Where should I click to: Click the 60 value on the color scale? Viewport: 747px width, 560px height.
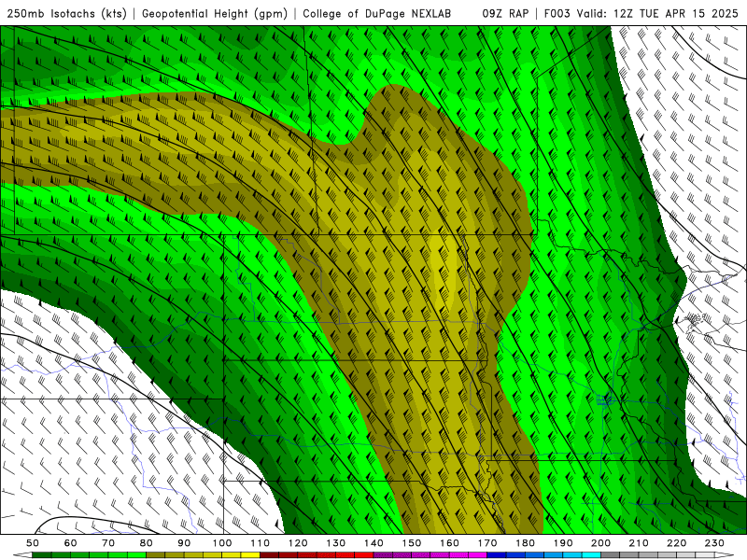tap(70, 543)
